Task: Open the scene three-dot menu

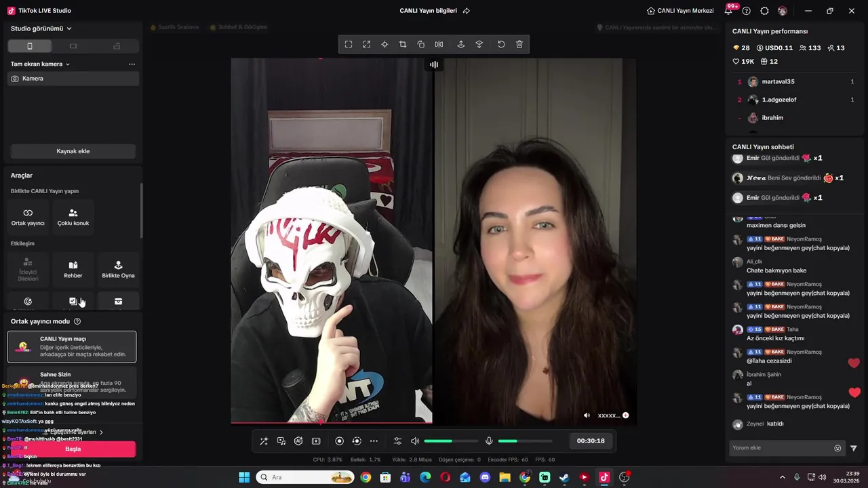Action: 132,64
